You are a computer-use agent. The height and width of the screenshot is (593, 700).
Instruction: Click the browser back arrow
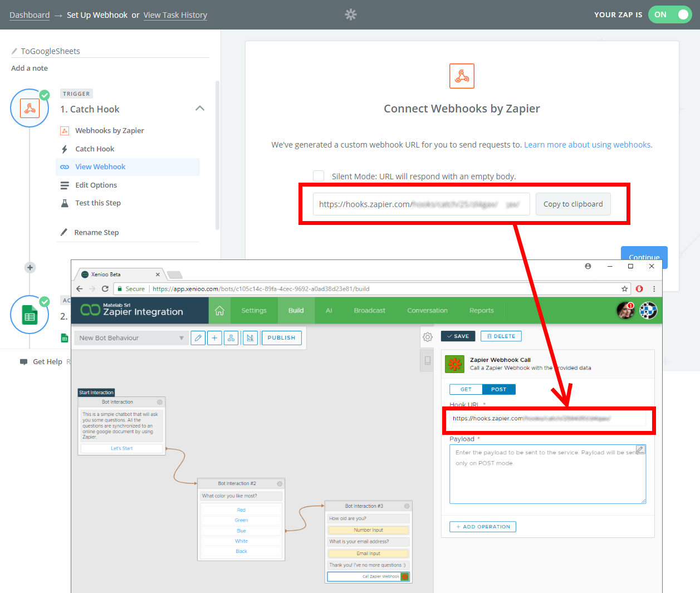(80, 289)
